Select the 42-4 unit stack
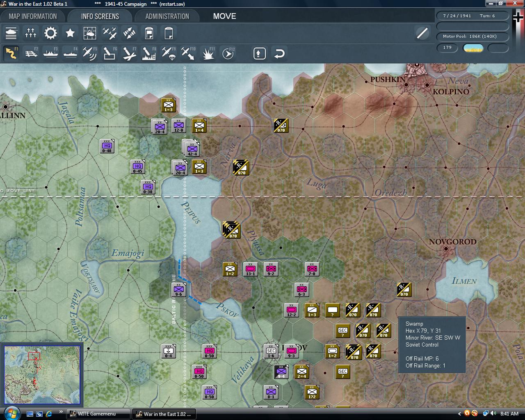 [192, 148]
